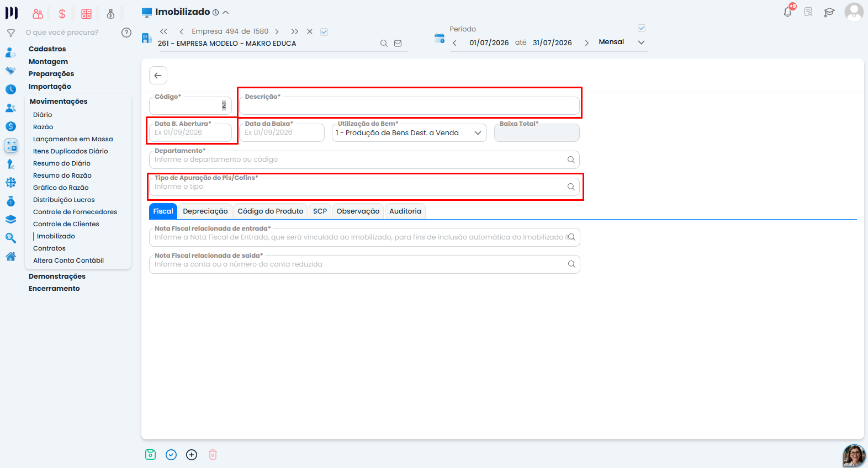This screenshot has height=468, width=868.
Task: Click the confirm check circle icon
Action: point(171,455)
